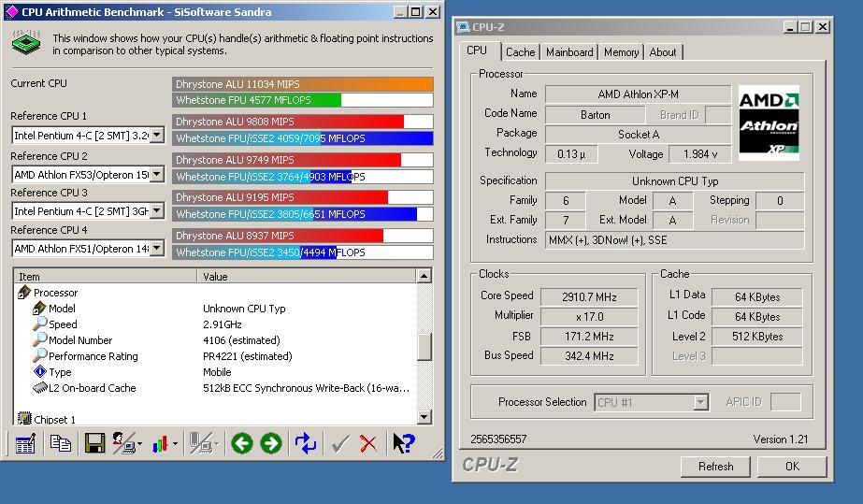Click the Instructions field MMX 3DNow SSE

click(x=675, y=240)
